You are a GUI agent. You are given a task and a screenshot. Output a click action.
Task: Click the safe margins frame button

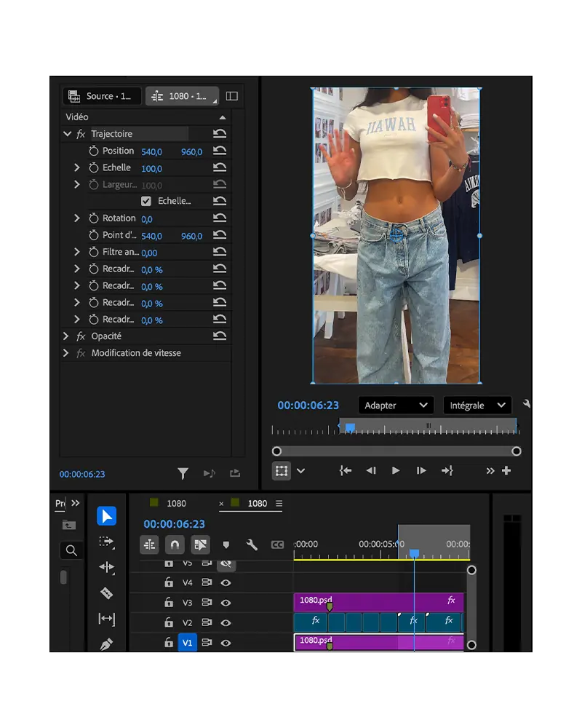point(282,471)
